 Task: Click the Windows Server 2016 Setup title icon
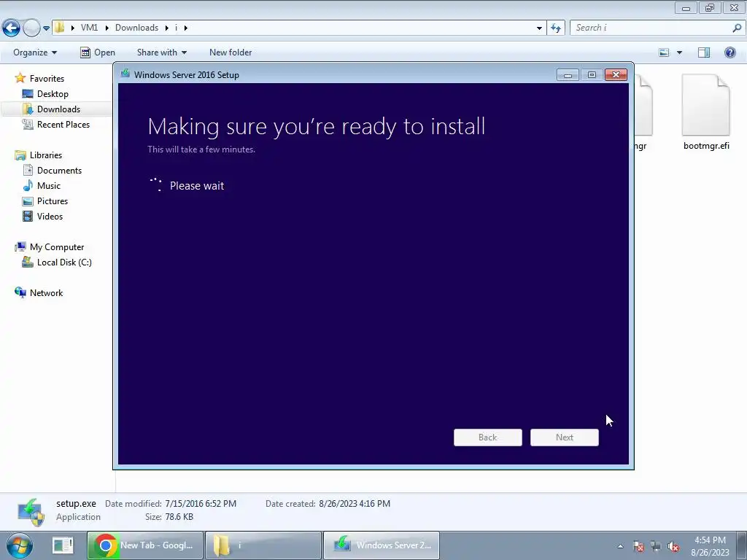pyautogui.click(x=125, y=74)
